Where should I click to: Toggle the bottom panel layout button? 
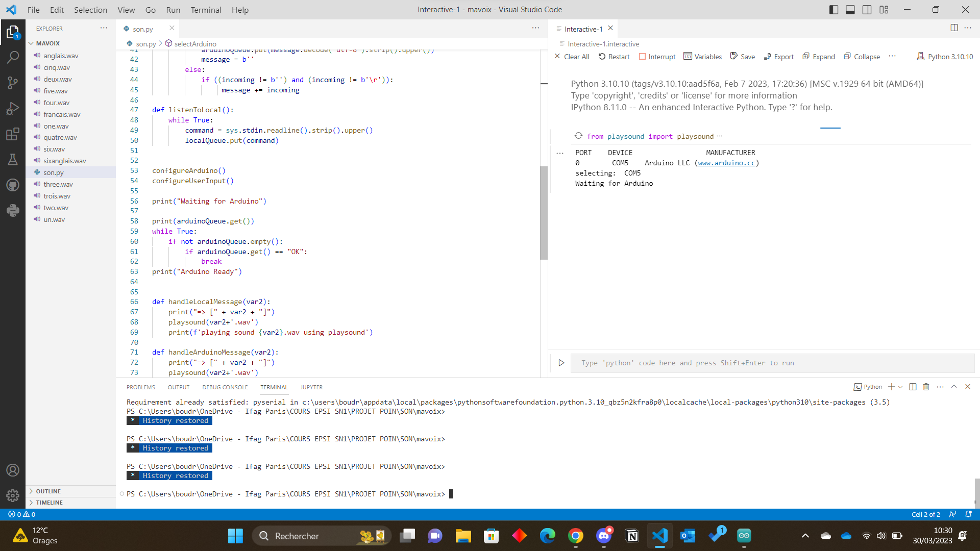(x=850, y=10)
